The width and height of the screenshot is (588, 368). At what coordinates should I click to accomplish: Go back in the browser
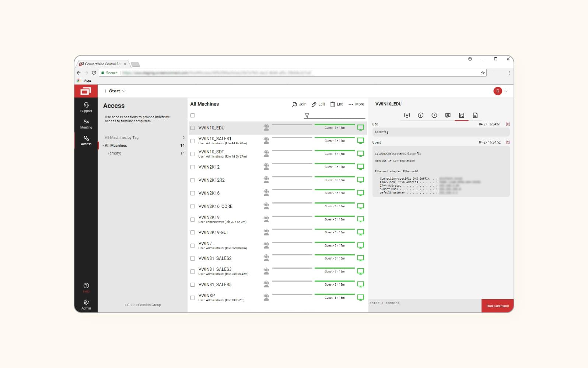click(x=78, y=73)
